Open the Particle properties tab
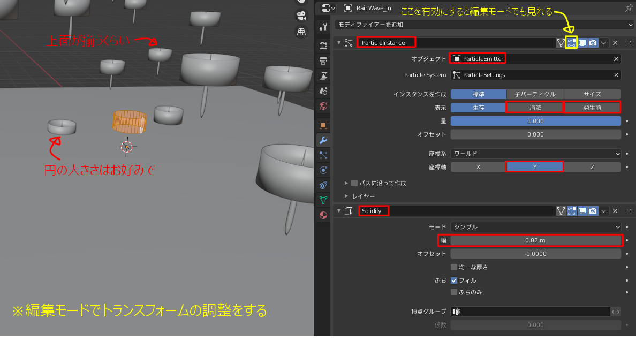The width and height of the screenshot is (636, 364). (x=322, y=155)
